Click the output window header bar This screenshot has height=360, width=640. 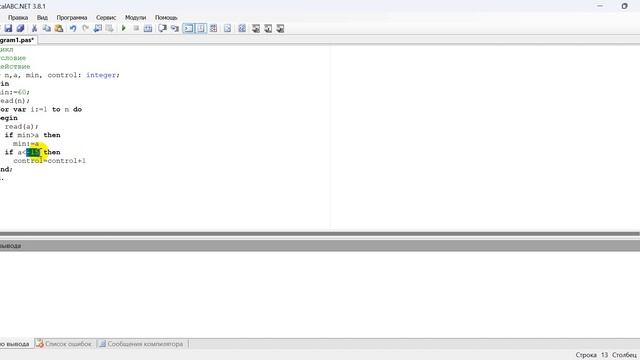pos(320,246)
